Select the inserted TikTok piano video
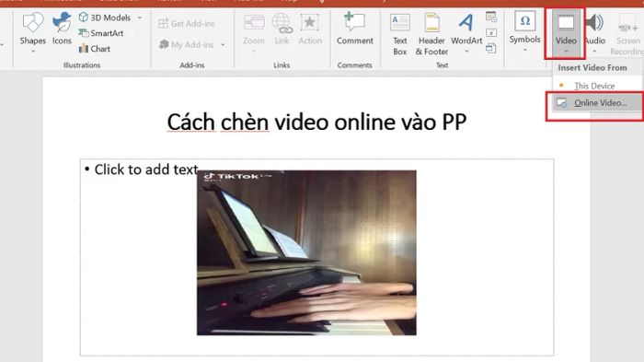The image size is (644, 362). tap(306, 252)
